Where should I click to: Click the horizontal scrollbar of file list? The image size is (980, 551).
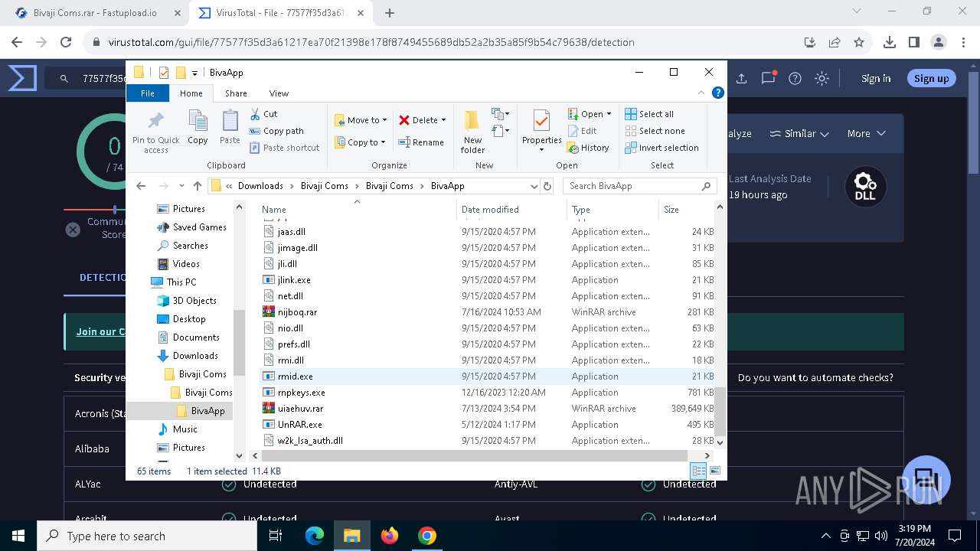[x=475, y=456]
